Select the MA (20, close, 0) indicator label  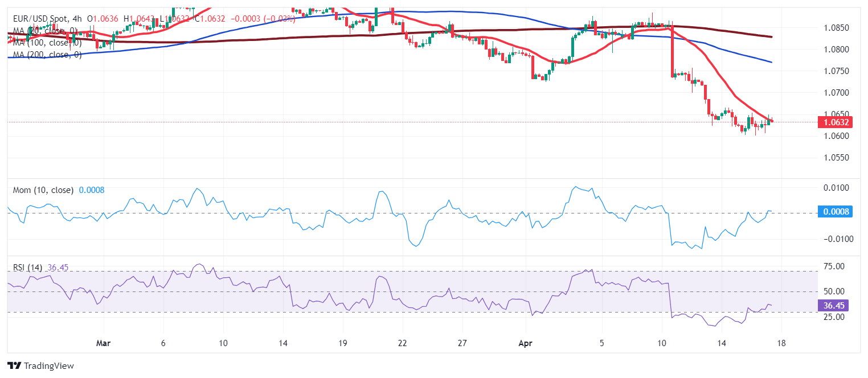coord(45,31)
